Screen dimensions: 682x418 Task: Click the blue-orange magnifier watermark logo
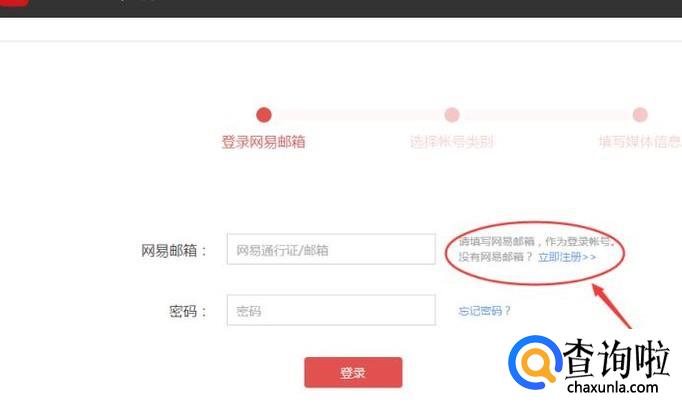click(535, 362)
